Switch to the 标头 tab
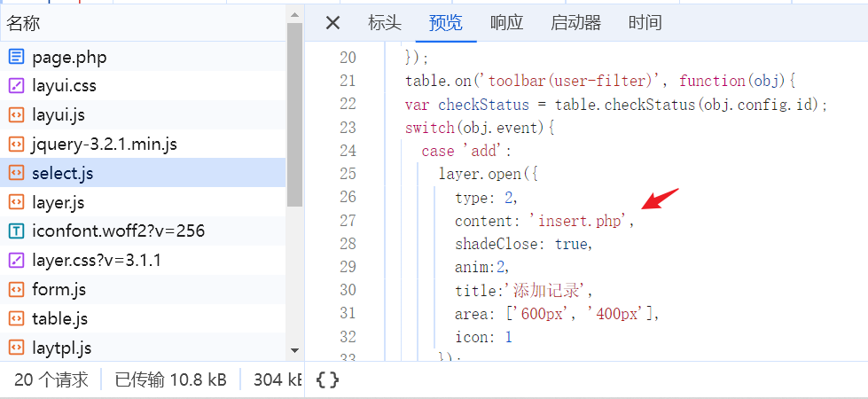Image resolution: width=868 pixels, height=399 pixels. (x=385, y=23)
